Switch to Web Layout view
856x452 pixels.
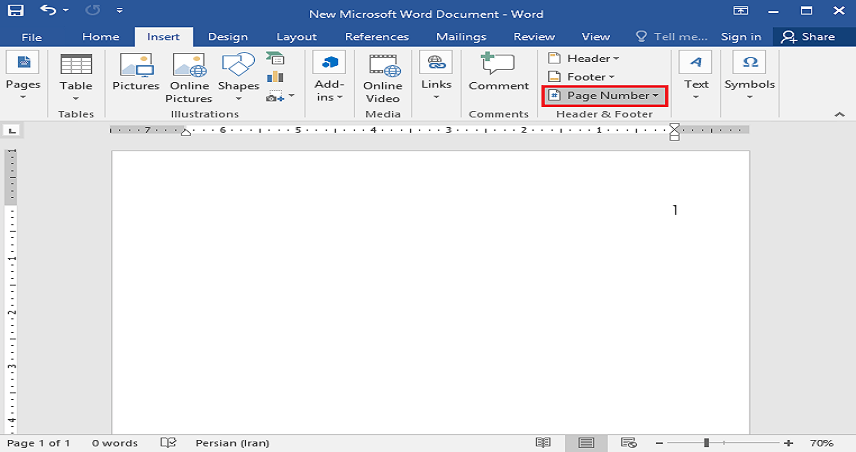tap(629, 443)
